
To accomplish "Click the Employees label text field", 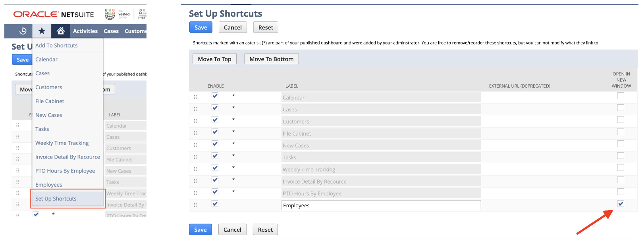I will (381, 205).
